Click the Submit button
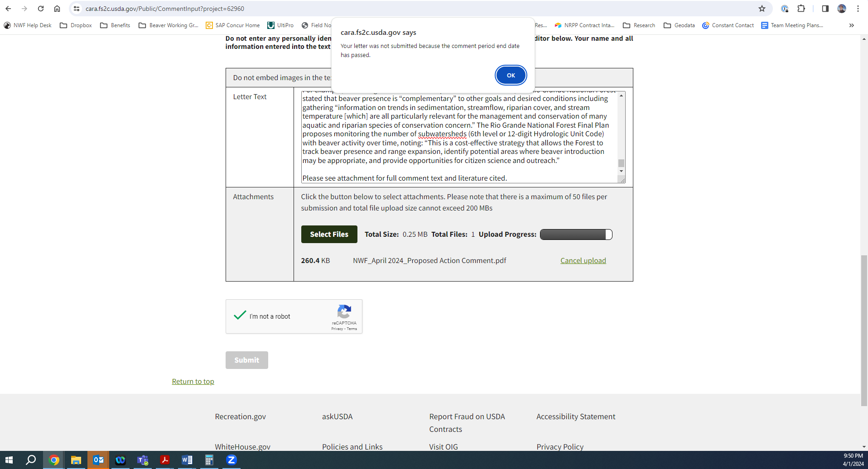 click(x=247, y=360)
